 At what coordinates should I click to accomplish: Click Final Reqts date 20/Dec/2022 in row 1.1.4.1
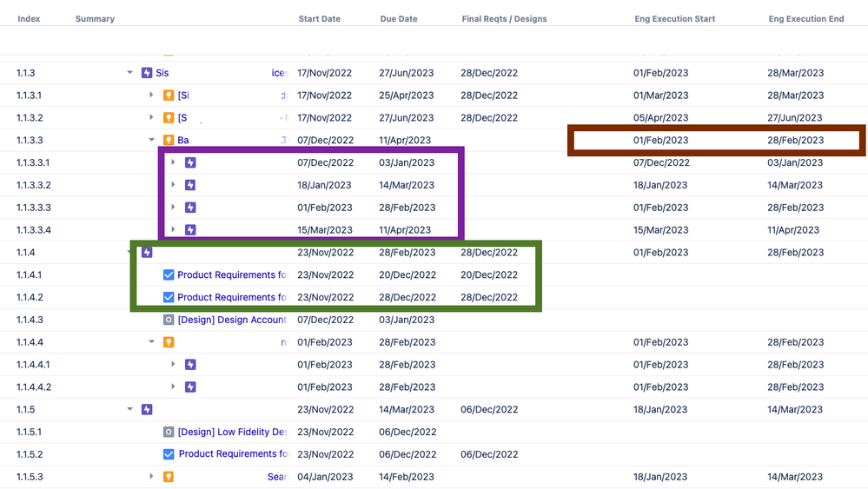(x=489, y=275)
